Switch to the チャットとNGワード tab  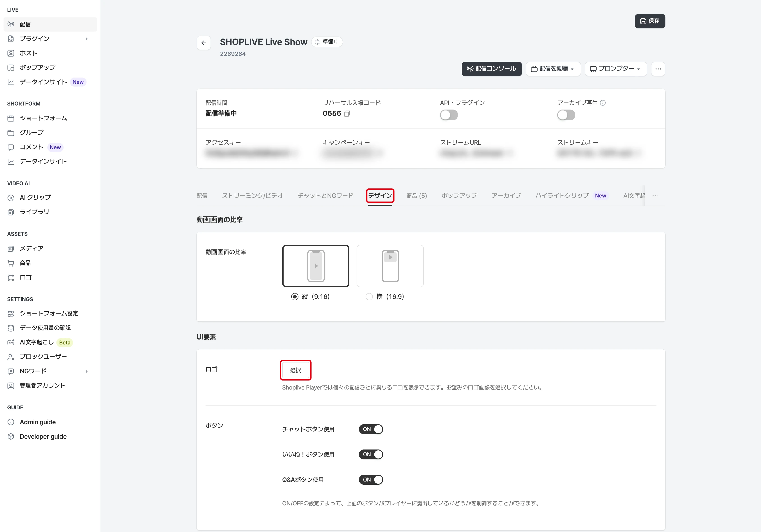click(x=325, y=196)
